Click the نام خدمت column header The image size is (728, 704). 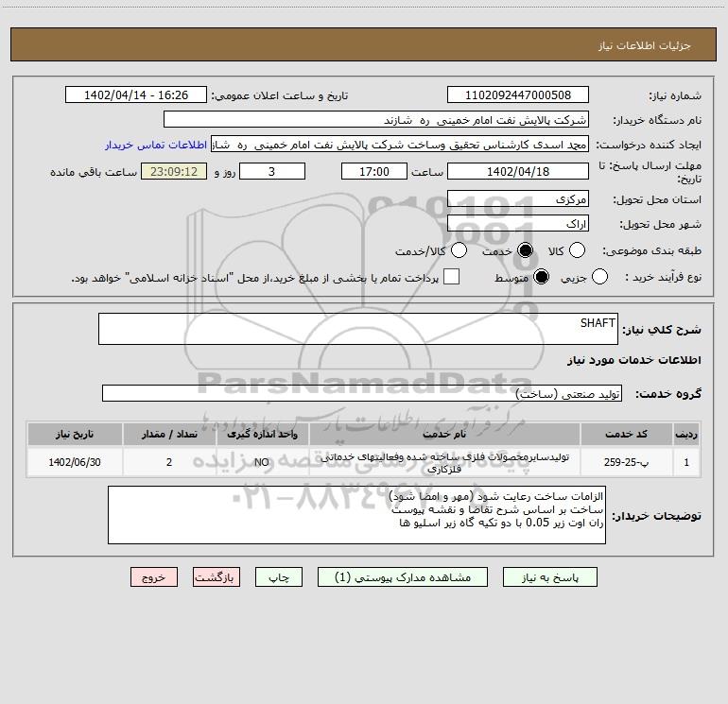[444, 434]
